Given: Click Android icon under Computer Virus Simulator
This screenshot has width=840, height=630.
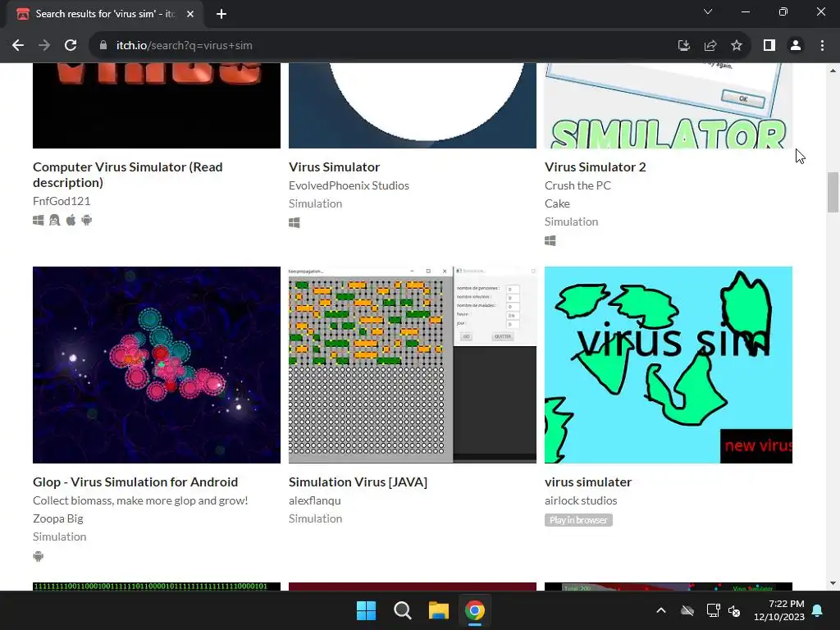Looking at the screenshot, I should 87,220.
